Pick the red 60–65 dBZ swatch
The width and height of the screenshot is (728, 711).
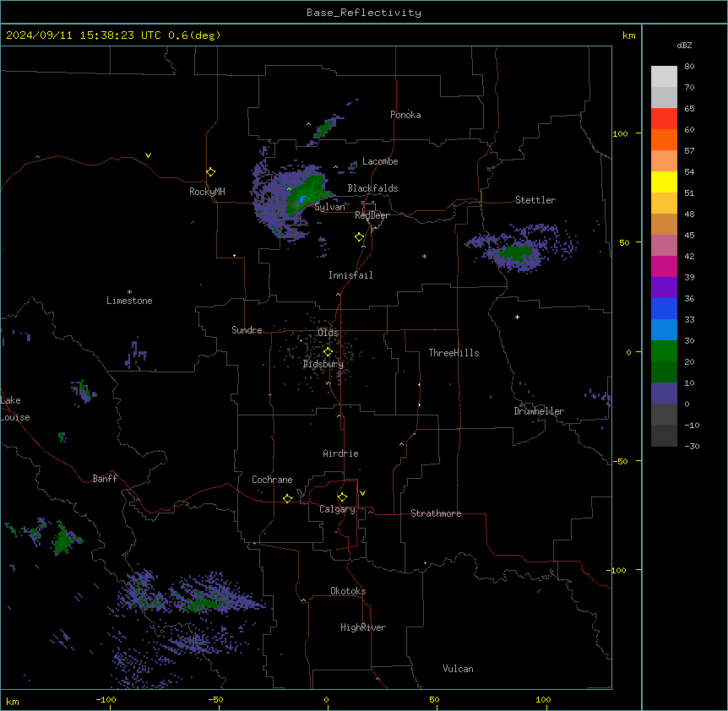coord(664,119)
